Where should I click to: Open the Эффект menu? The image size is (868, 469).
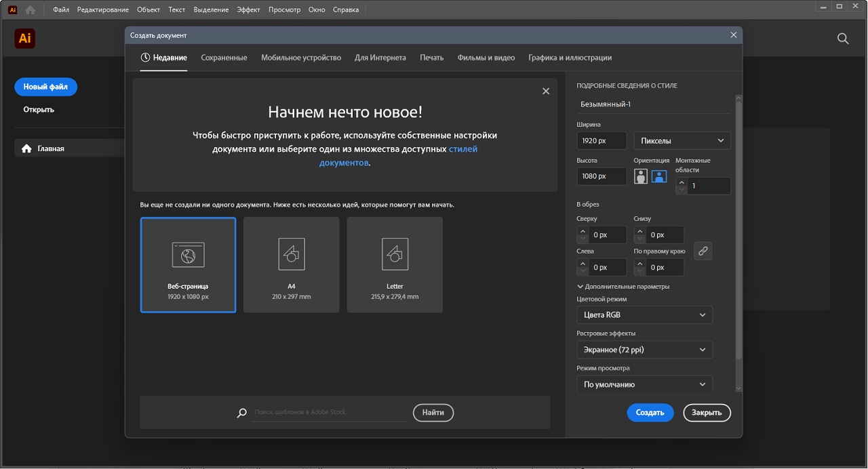(248, 10)
